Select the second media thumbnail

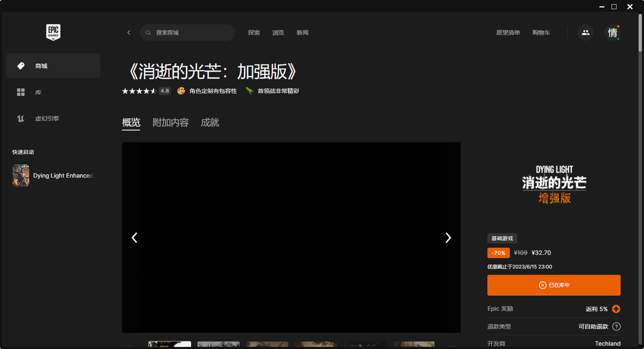pos(218,344)
